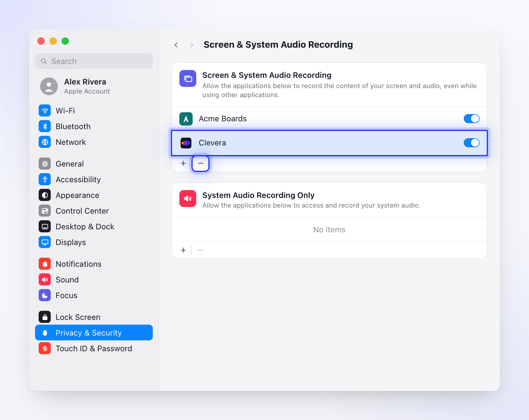
Task: Select the Acme Boards row text
Action: click(x=223, y=119)
